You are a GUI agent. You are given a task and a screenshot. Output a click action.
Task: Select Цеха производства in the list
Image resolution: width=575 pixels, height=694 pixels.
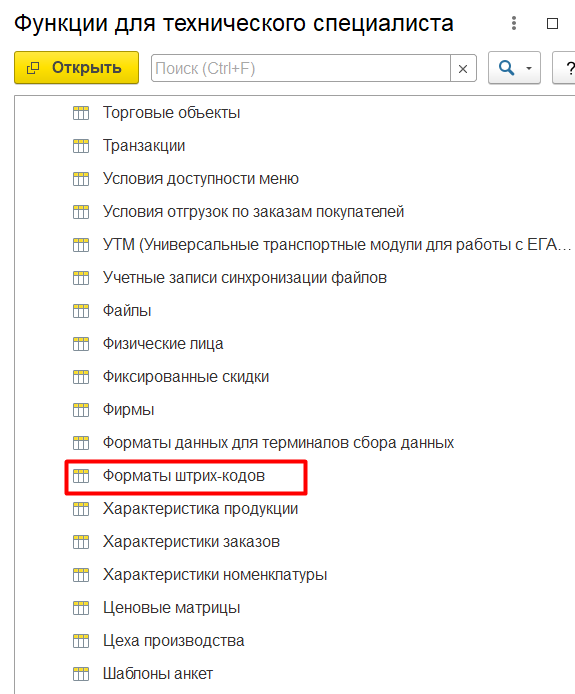pos(174,641)
